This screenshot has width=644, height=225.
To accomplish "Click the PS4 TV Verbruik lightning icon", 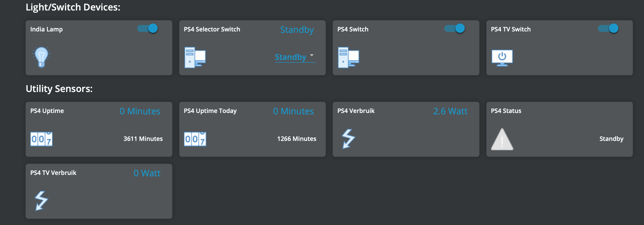I will (x=41, y=201).
